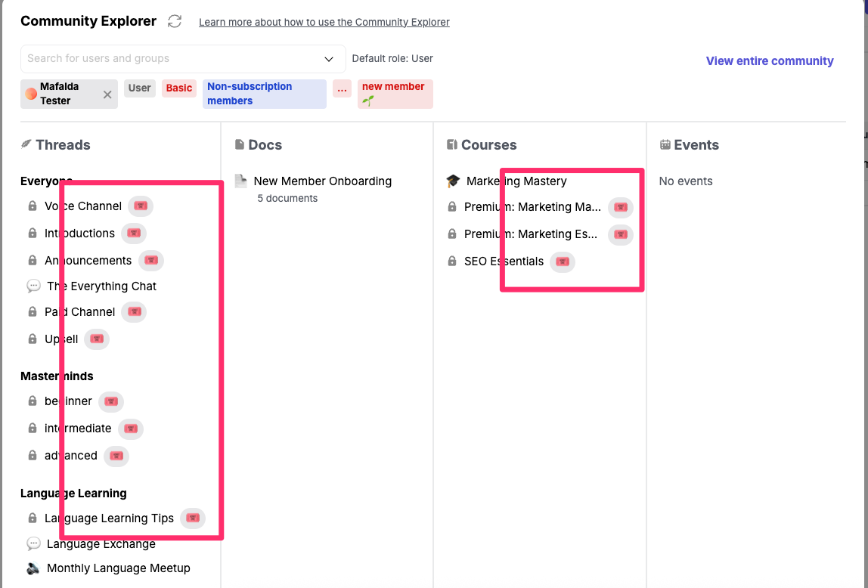Click the ticket badge next to Upsell
The height and width of the screenshot is (588, 868).
[x=96, y=339]
